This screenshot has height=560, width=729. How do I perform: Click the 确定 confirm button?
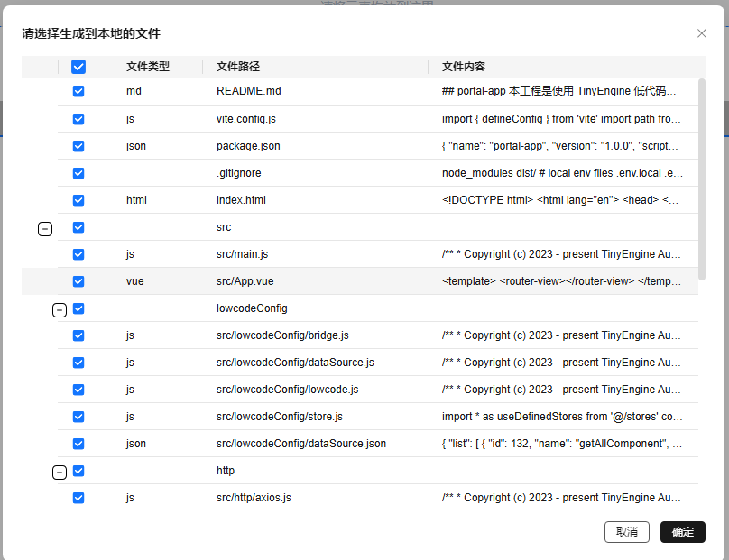tap(682, 532)
